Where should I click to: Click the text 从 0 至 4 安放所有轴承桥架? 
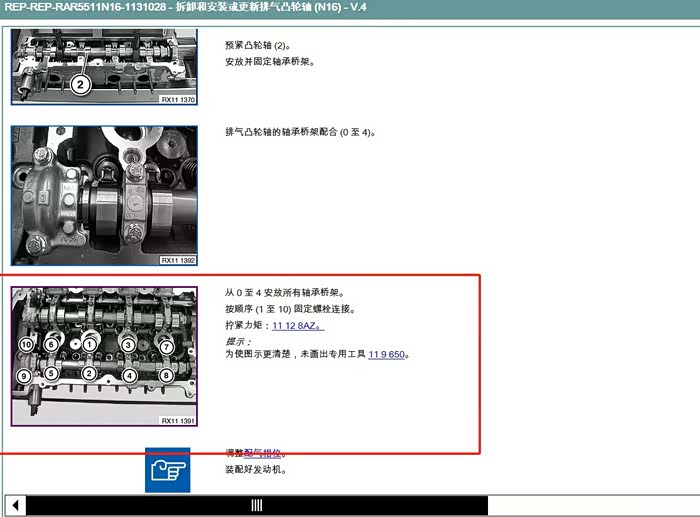(x=284, y=293)
